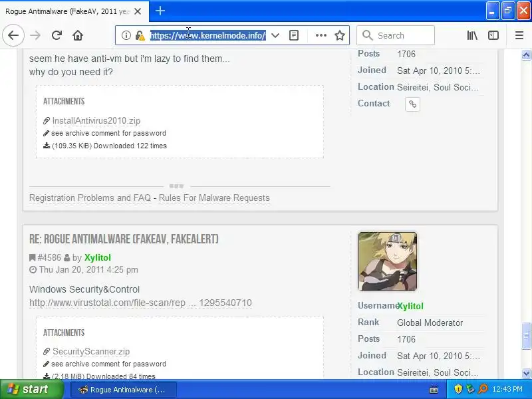532x399 pixels.
Task: Open the security shield tray icon
Action: click(458, 389)
